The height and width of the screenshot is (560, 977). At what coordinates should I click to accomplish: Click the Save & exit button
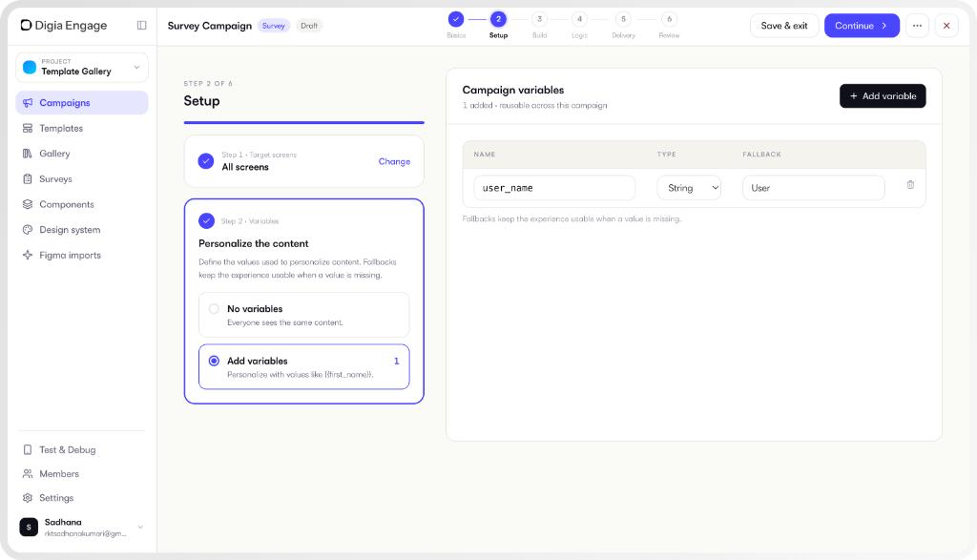click(784, 26)
